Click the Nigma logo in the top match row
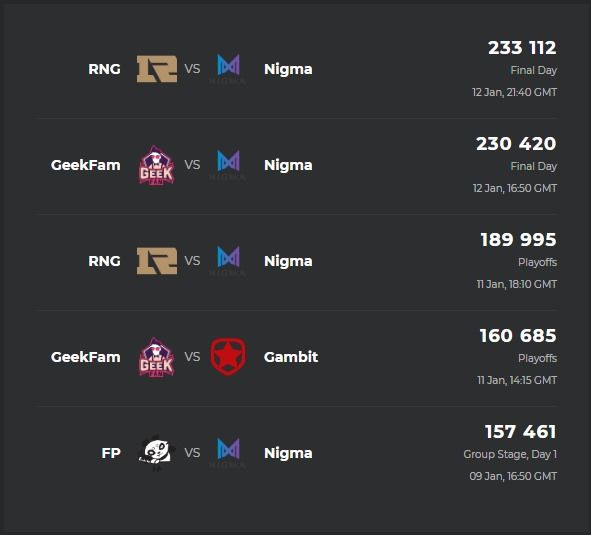This screenshot has width=591, height=535. click(x=228, y=69)
